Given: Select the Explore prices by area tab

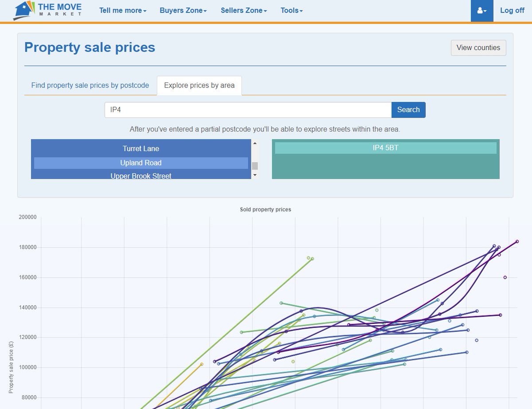Looking at the screenshot, I should [199, 85].
